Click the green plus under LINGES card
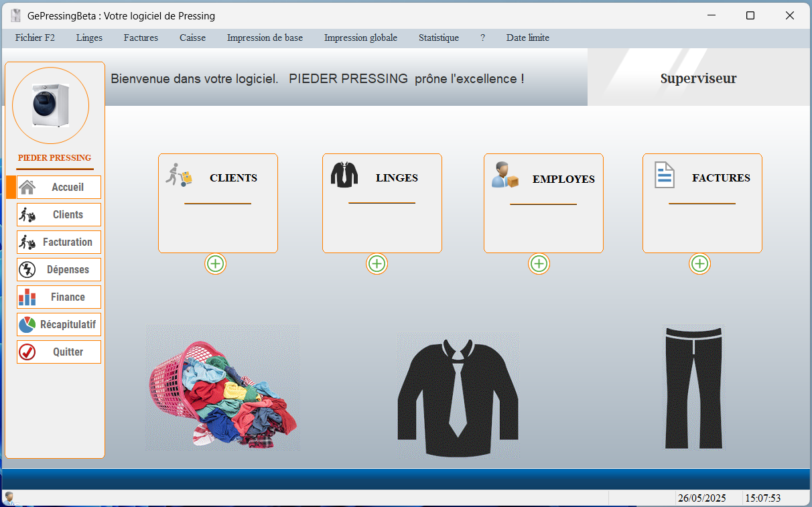Image resolution: width=812 pixels, height=507 pixels. coord(377,264)
